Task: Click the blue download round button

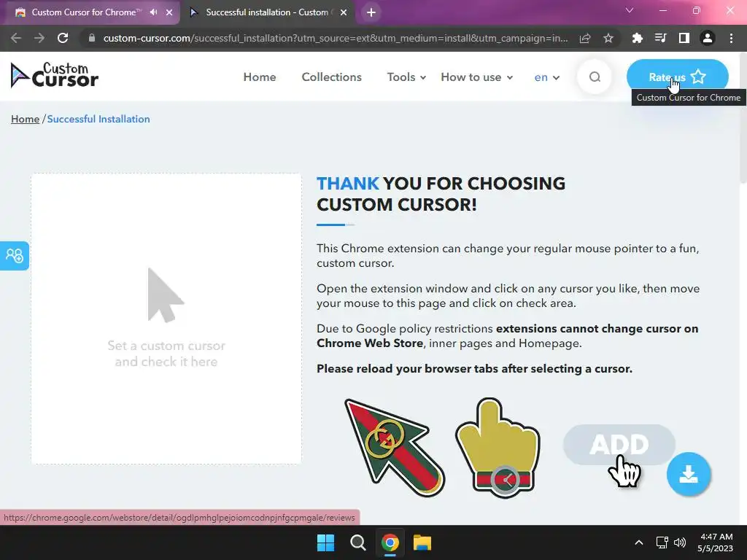Action: 689,474
